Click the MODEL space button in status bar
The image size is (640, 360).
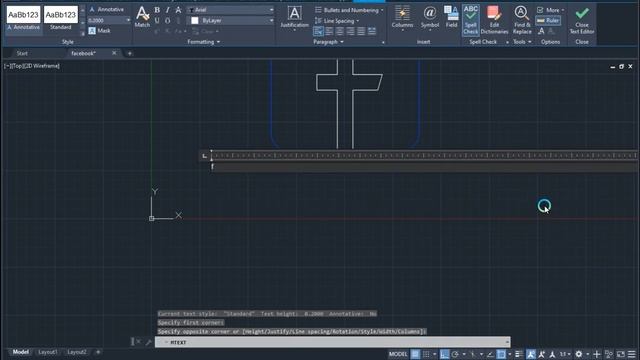pos(398,354)
